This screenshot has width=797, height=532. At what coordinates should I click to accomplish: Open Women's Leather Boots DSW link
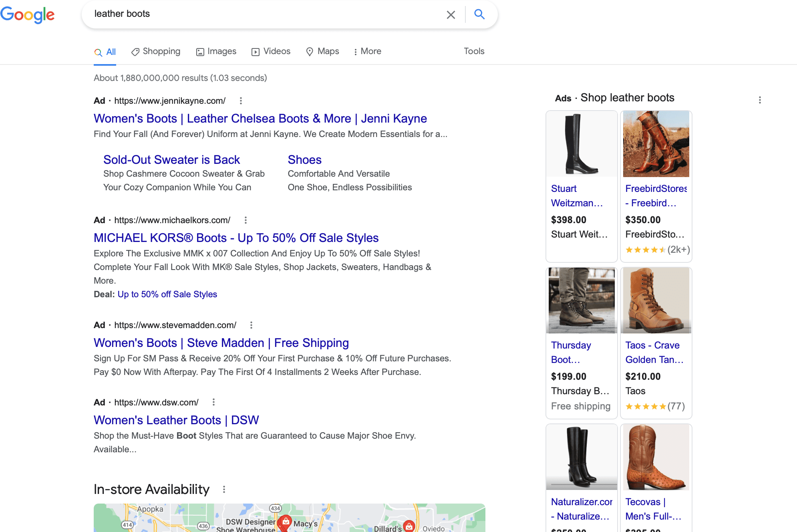point(176,420)
